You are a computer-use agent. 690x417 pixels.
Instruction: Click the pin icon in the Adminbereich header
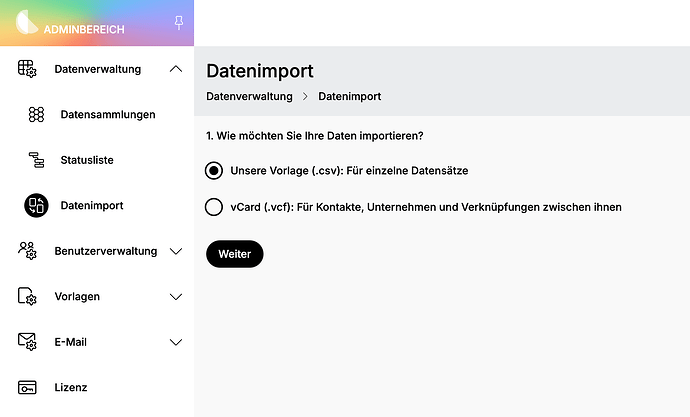click(x=179, y=22)
